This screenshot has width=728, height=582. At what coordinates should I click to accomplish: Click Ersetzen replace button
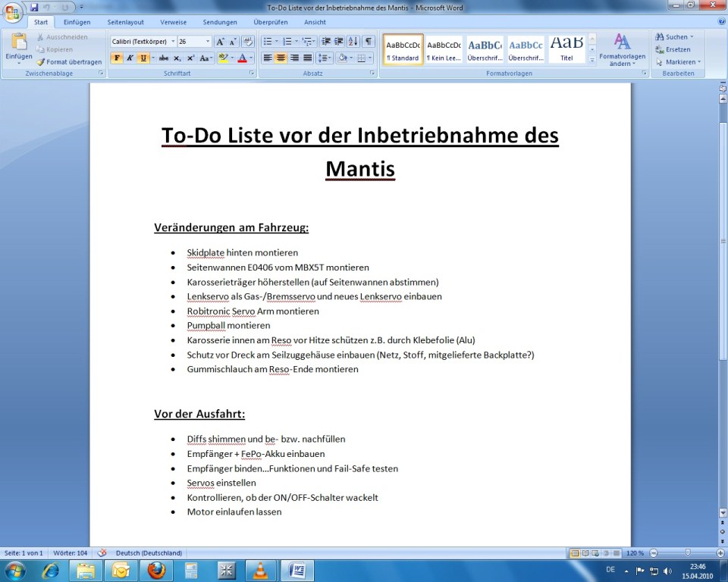pos(673,49)
